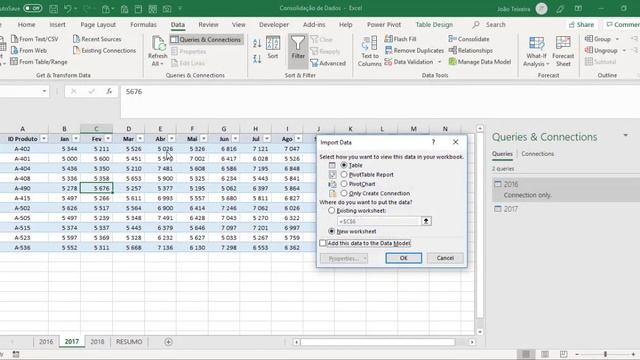The width and height of the screenshot is (640, 360).
Task: Click Cancel in Import Data dialog
Action: tap(445, 258)
